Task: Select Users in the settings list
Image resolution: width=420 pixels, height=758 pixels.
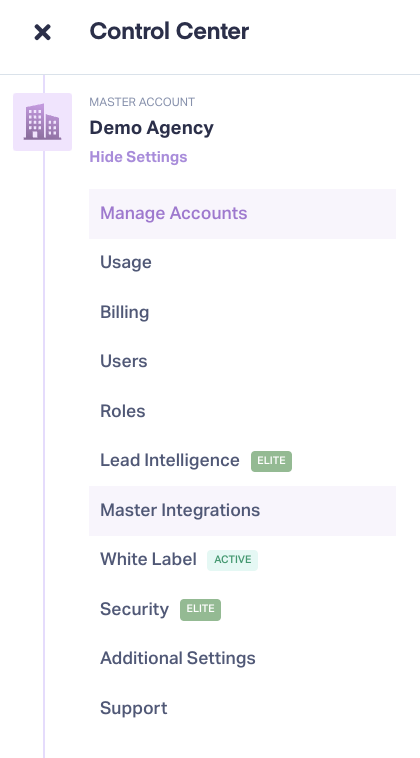Action: coord(243,361)
